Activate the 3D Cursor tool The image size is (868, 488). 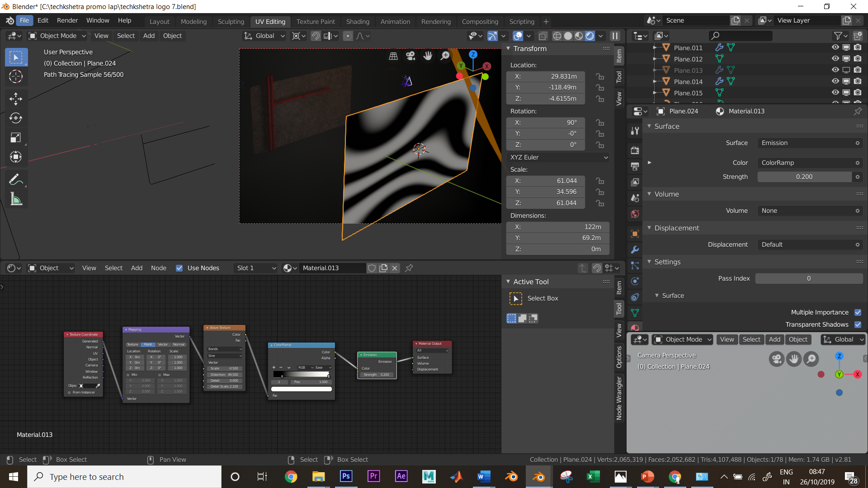pyautogui.click(x=16, y=76)
